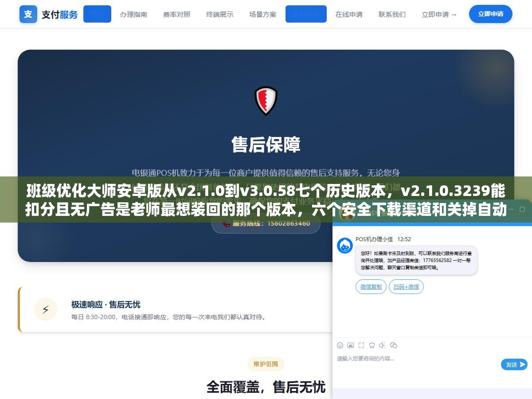532x399 pixels.
Task: Click the 极速响应 · 售后无忧 card title
Action: 106,305
